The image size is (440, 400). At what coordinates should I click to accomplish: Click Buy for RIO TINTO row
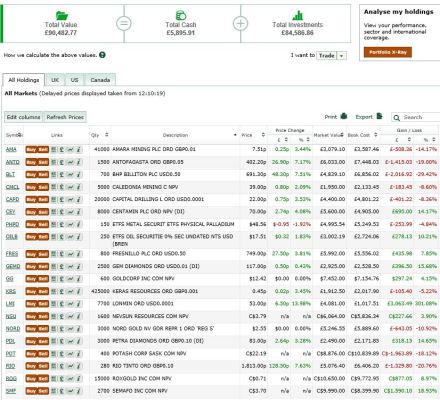pyautogui.click(x=31, y=366)
